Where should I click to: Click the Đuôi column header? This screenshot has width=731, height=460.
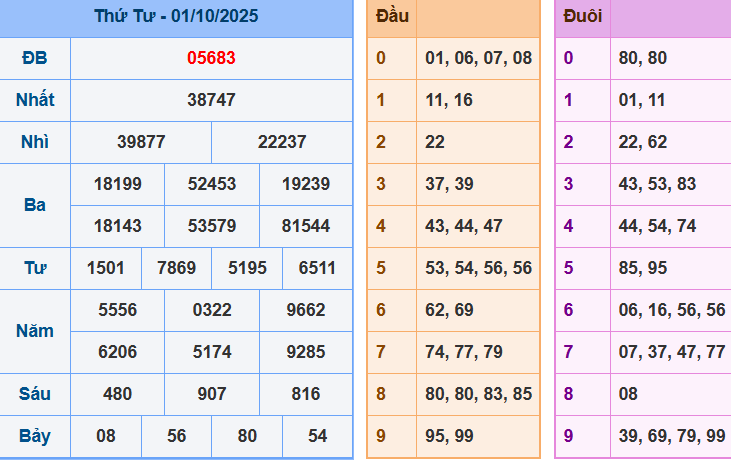click(x=582, y=16)
